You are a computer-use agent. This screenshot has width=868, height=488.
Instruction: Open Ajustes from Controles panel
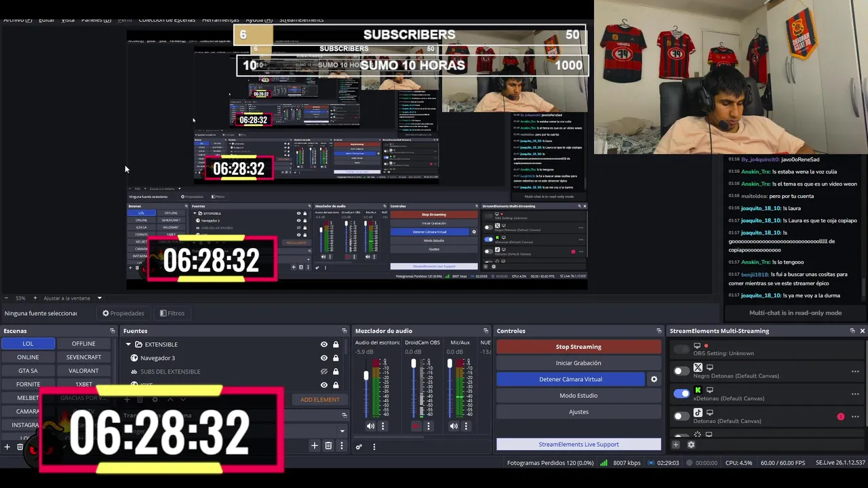click(578, 412)
